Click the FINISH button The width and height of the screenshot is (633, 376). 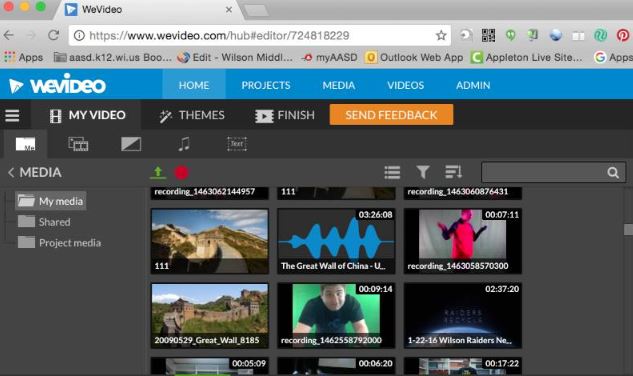pyautogui.click(x=284, y=116)
